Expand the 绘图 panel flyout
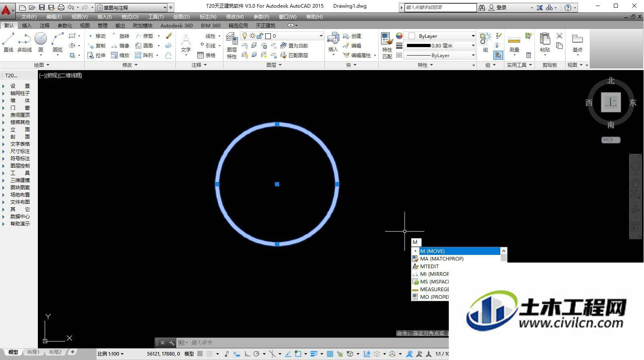The height and width of the screenshot is (360, 644). pos(42,65)
